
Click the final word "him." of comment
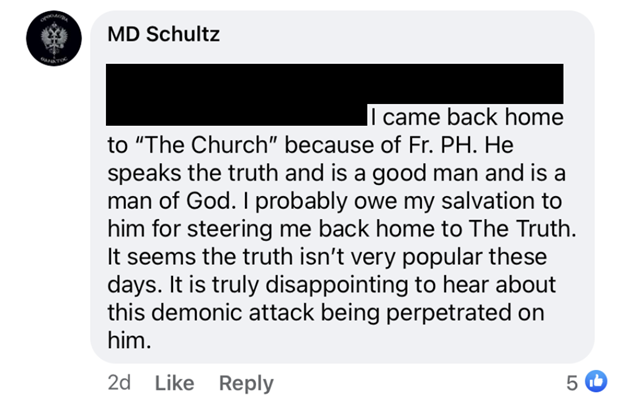tap(129, 341)
